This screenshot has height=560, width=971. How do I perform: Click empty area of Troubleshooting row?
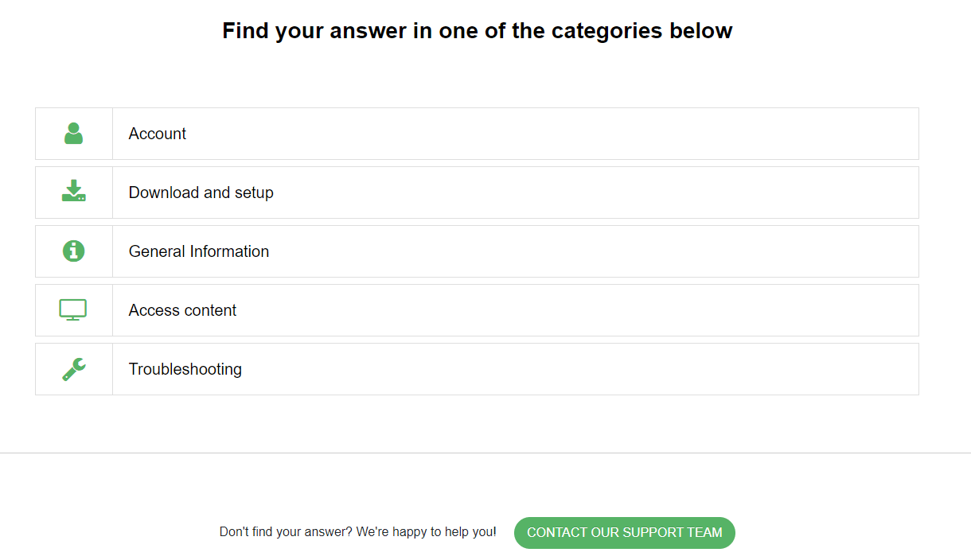pyautogui.click(x=581, y=369)
